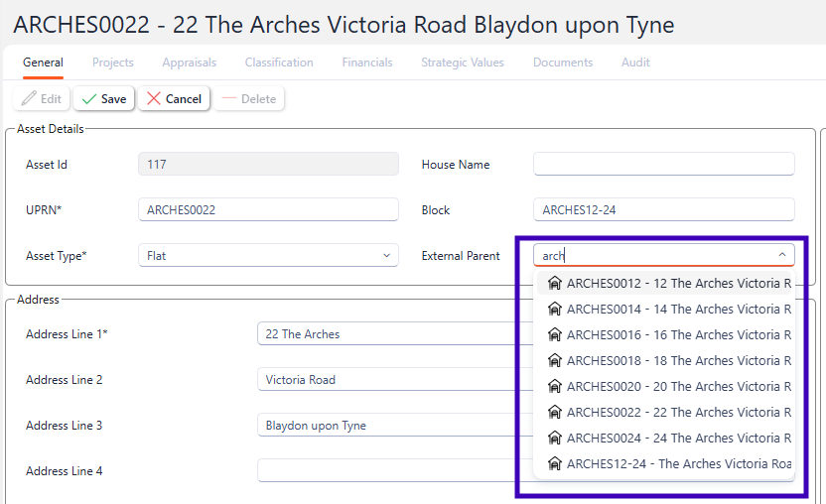Click building icon beside ARCHES12-24 option
The width and height of the screenshot is (826, 504).
coord(555,464)
